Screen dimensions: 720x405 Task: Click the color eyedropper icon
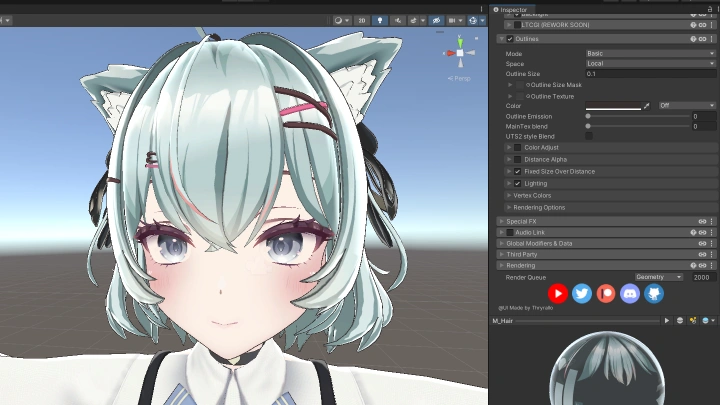(x=646, y=105)
